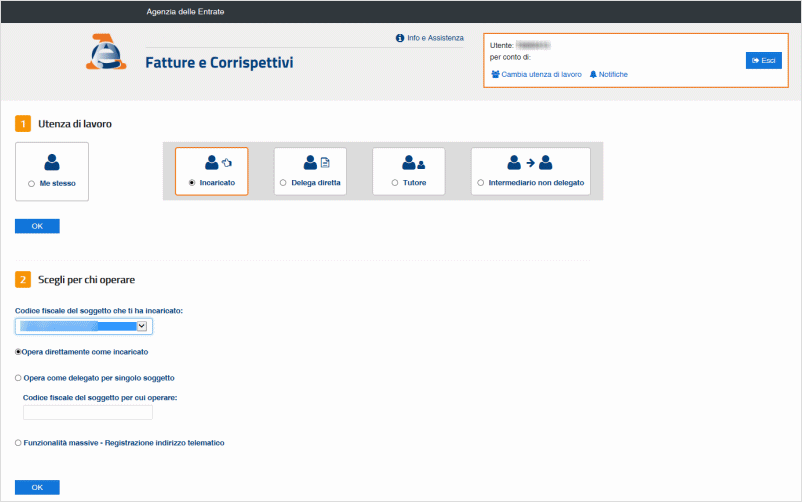Click OK under Utenza di lavoro
Image resolution: width=802 pixels, height=502 pixels.
click(x=37, y=226)
